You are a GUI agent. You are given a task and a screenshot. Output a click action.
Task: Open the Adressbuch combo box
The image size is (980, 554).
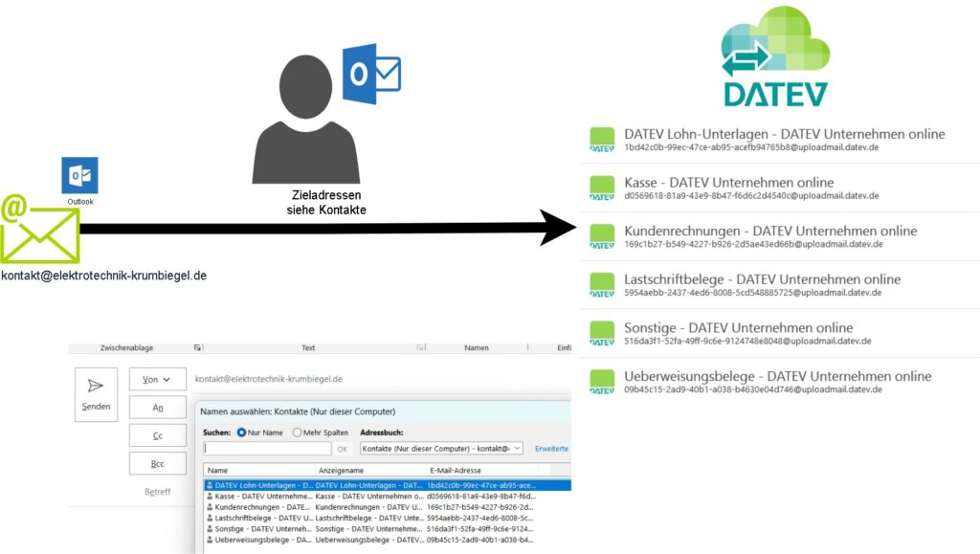click(x=441, y=448)
